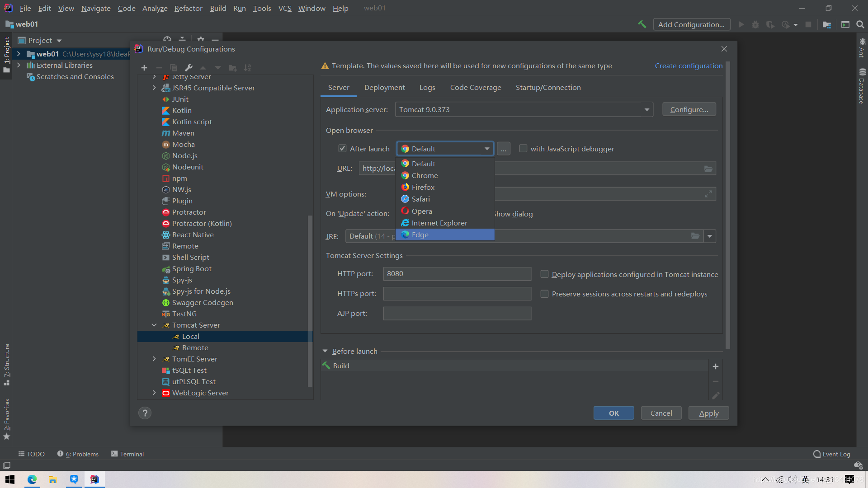Click Create configuration link
The height and width of the screenshot is (488, 868).
688,66
